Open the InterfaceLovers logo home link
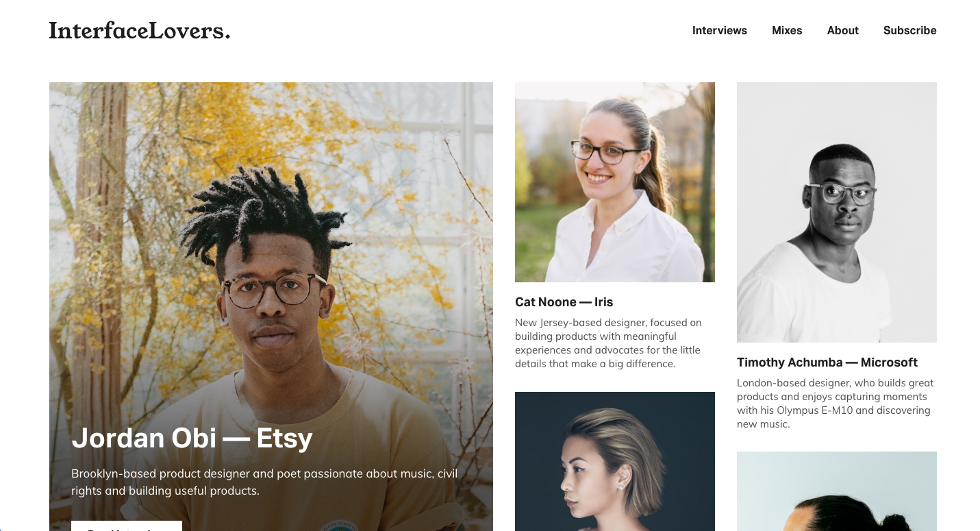This screenshot has height=531, width=980. tap(140, 30)
